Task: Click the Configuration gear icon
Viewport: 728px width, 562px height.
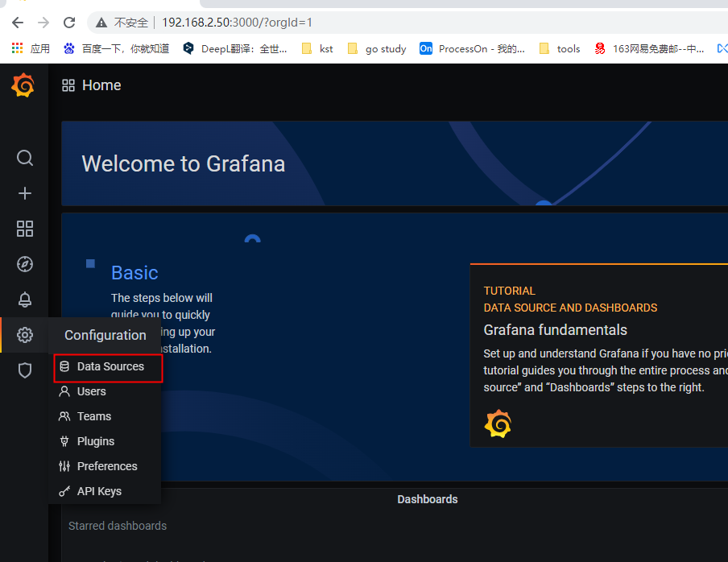Action: [25, 335]
